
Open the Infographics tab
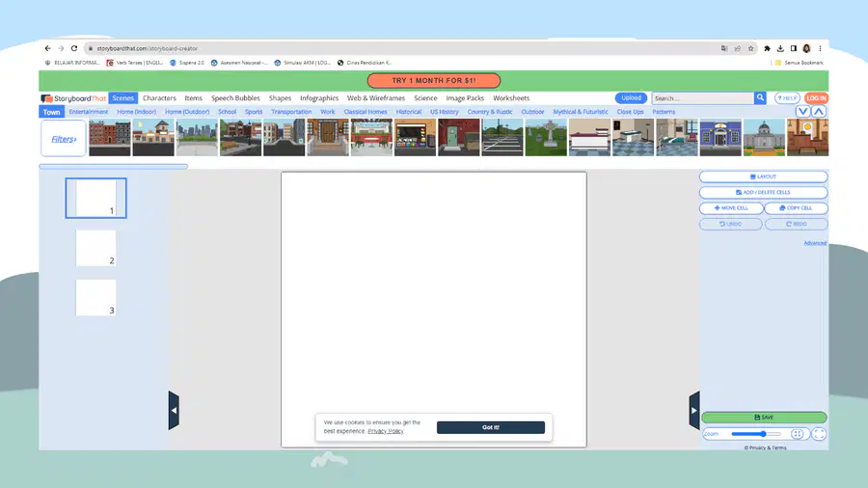click(x=319, y=98)
